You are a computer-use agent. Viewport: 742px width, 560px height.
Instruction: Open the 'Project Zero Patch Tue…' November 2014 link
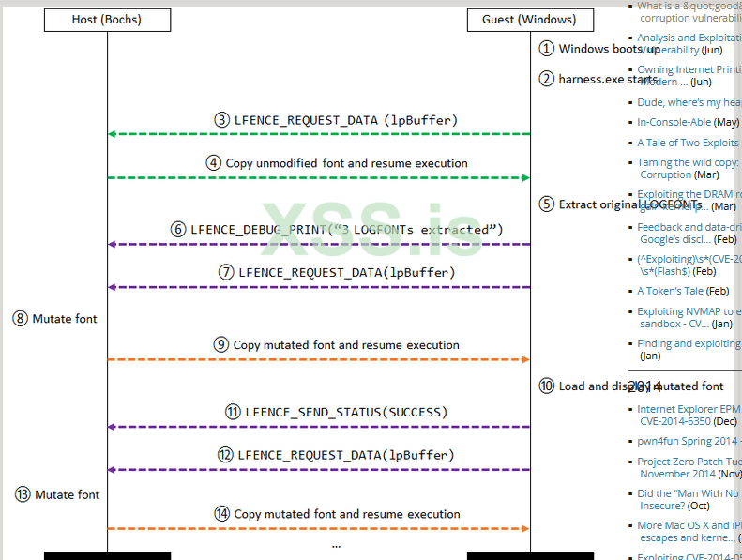689,468
